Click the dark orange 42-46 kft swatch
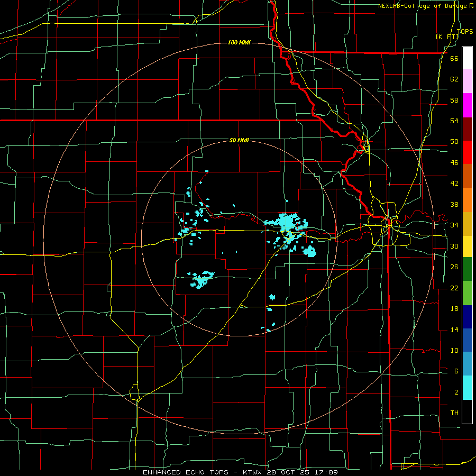476x476 pixels. tap(467, 176)
